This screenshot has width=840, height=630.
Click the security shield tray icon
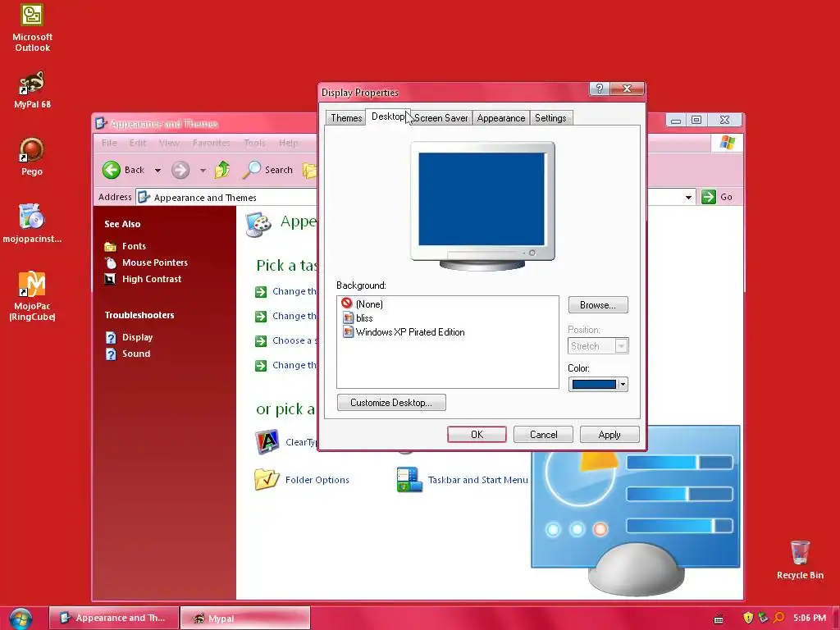click(x=748, y=618)
